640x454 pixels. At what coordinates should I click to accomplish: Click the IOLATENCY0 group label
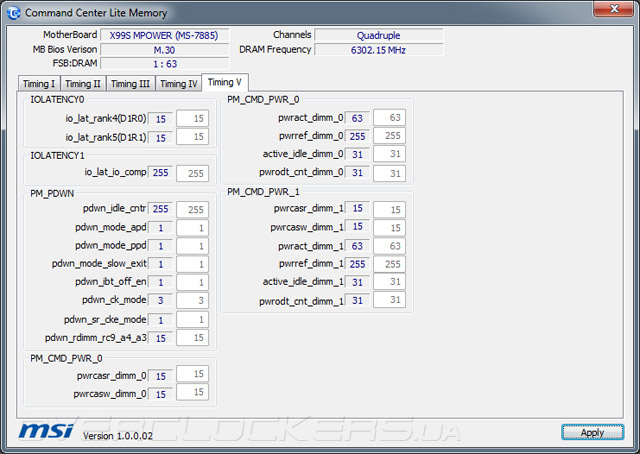(x=57, y=100)
